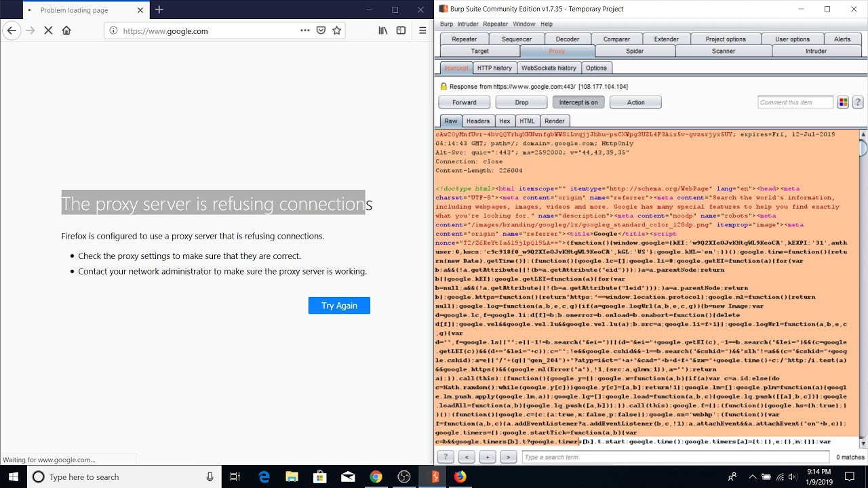Click Type a search term field
Image resolution: width=868 pixels, height=488 pixels.
[675, 457]
